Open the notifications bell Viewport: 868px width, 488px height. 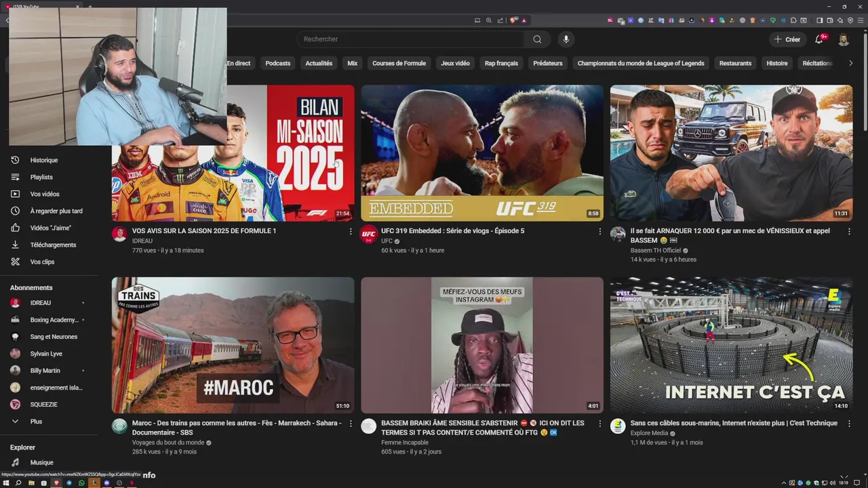pos(819,39)
